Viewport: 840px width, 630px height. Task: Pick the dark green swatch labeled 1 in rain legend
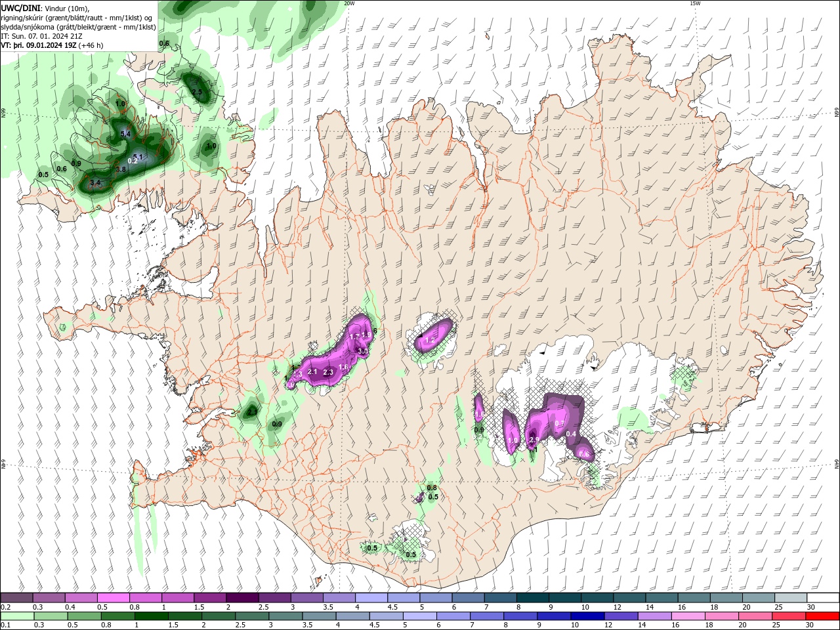coord(152,616)
